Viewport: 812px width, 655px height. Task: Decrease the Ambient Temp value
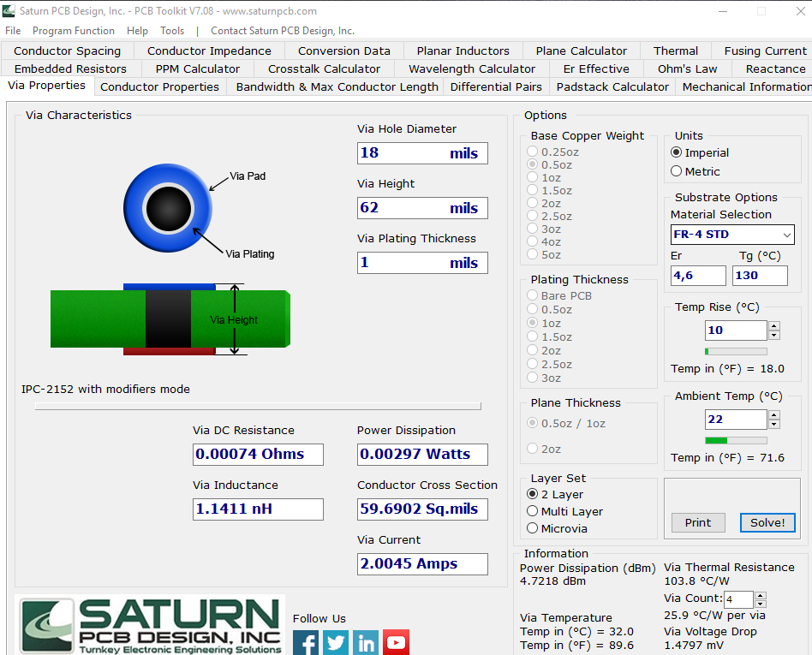click(x=773, y=424)
